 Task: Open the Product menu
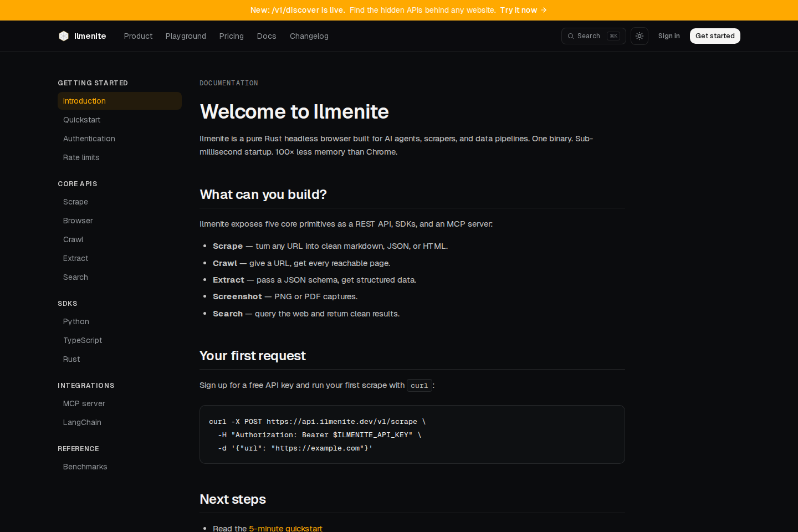tap(138, 36)
